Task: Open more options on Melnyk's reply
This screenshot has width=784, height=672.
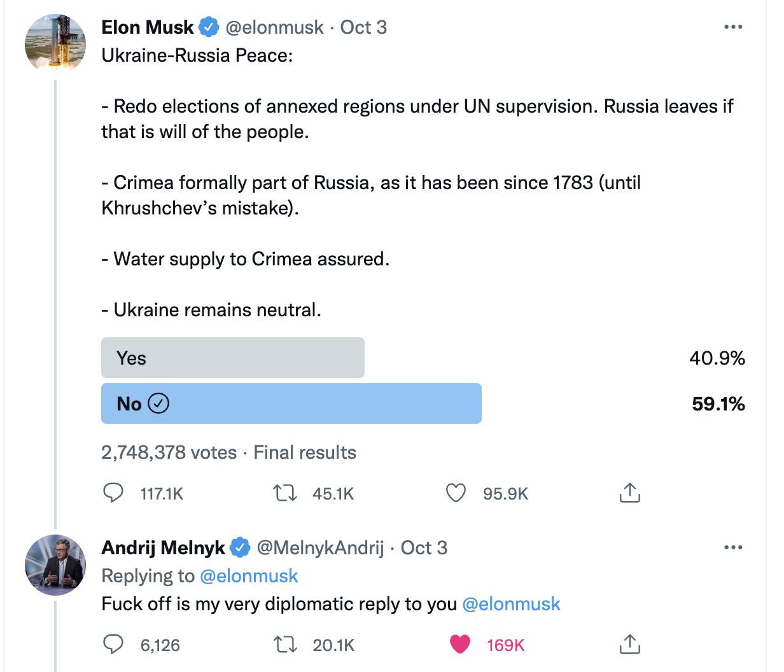Action: [x=733, y=548]
